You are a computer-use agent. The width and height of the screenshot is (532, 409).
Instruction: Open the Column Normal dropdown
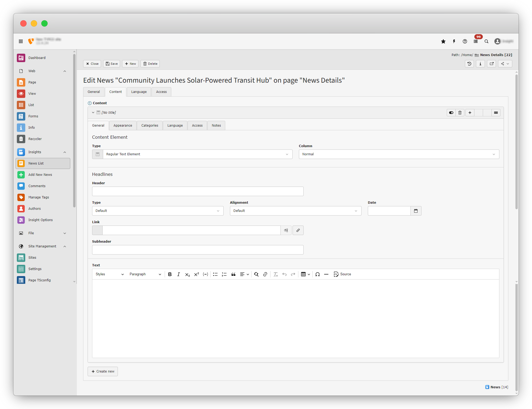pyautogui.click(x=399, y=154)
